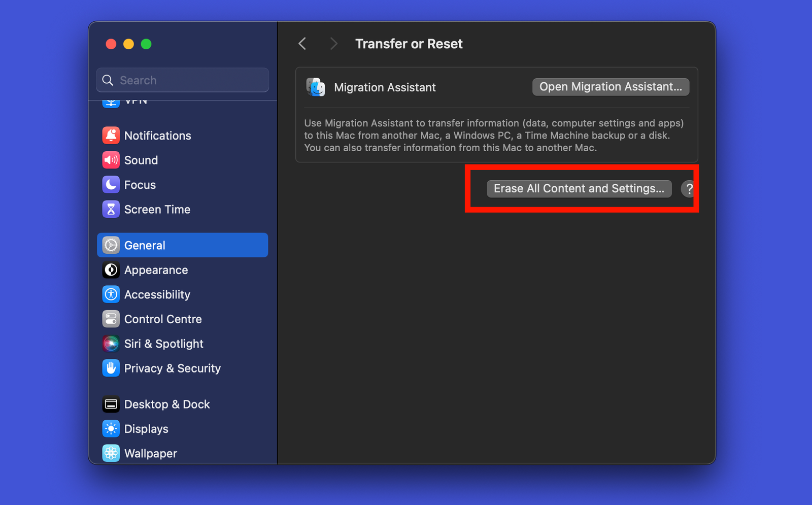Image resolution: width=812 pixels, height=505 pixels.
Task: Click the Migration Assistant label
Action: pos(385,87)
